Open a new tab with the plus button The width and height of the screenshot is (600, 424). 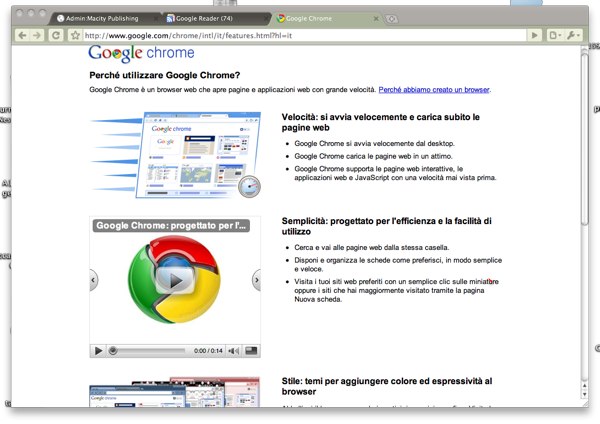(x=391, y=19)
